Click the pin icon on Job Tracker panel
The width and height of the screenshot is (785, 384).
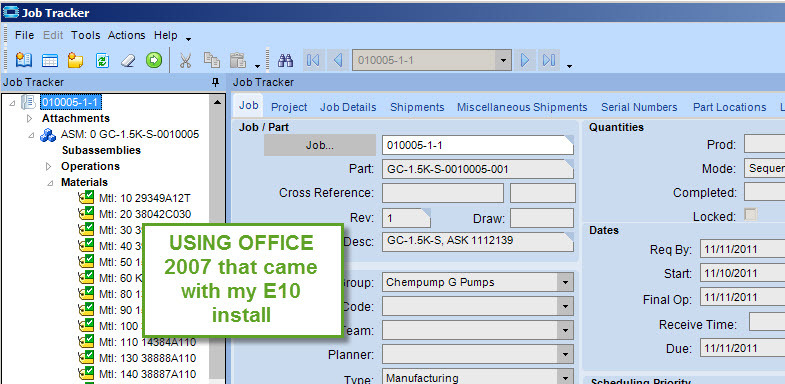click(x=216, y=82)
